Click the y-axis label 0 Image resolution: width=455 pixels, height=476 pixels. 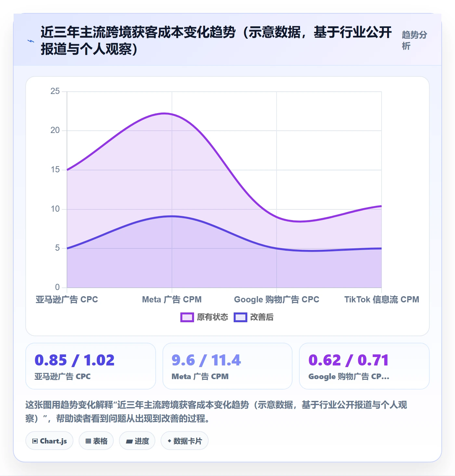58,287
